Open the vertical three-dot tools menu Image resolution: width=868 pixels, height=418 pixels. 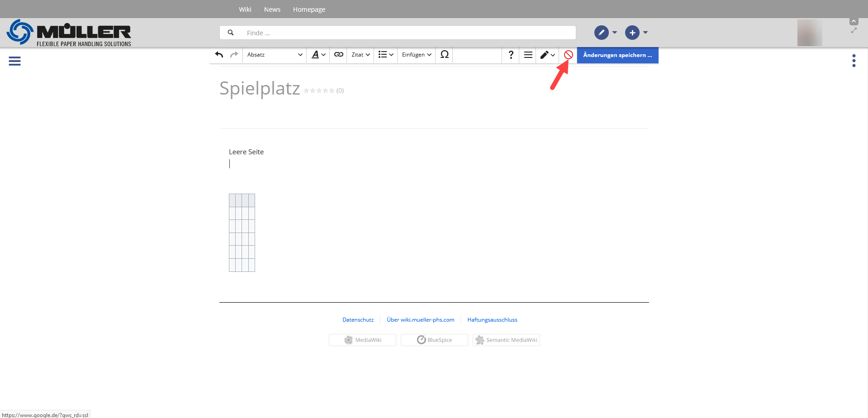click(x=854, y=61)
